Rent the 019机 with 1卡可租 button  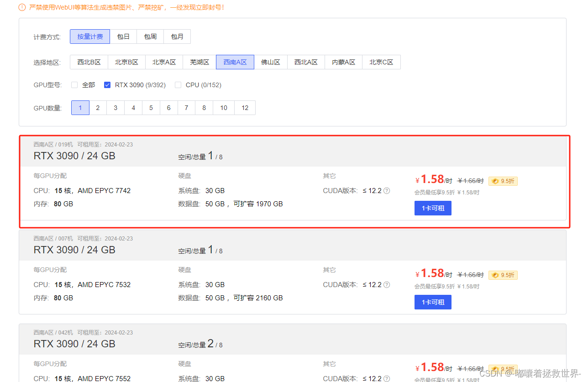click(433, 208)
